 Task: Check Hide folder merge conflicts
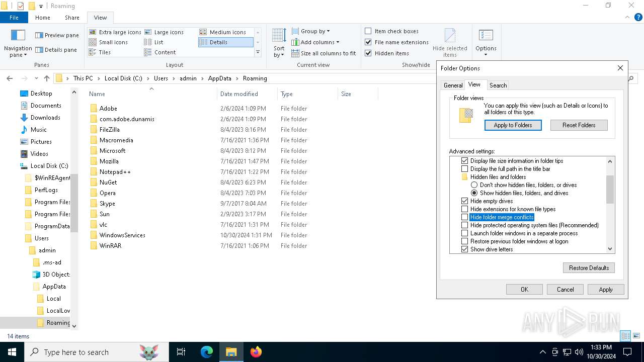pos(465,217)
